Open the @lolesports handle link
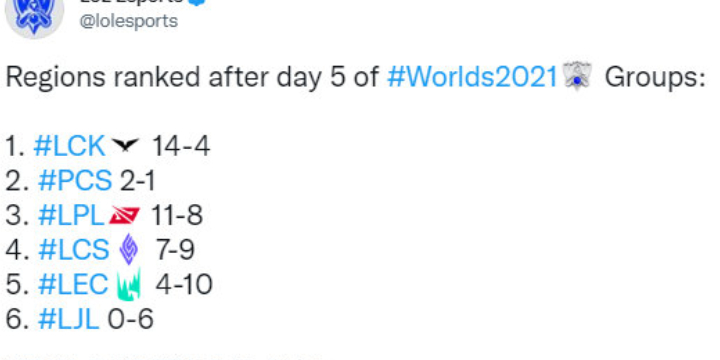Image resolution: width=720 pixels, height=360 pixels. 129,21
